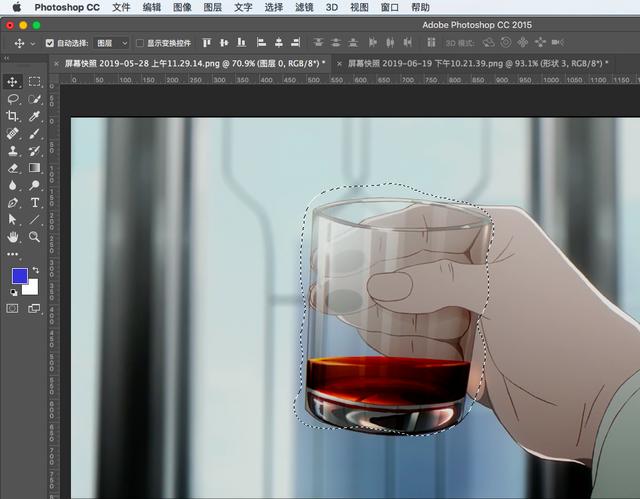Click Distribute Horizontal Centers button
640x499 pixels.
tap(390, 42)
